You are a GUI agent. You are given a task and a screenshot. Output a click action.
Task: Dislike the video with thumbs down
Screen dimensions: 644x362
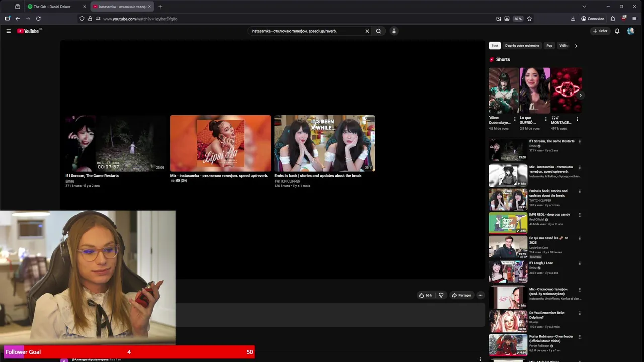(x=441, y=295)
